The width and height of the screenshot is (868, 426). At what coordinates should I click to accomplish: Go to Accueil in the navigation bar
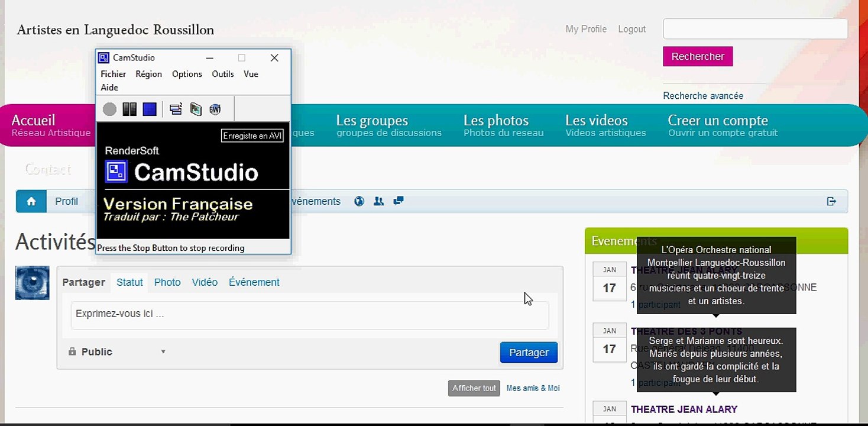tap(50, 125)
